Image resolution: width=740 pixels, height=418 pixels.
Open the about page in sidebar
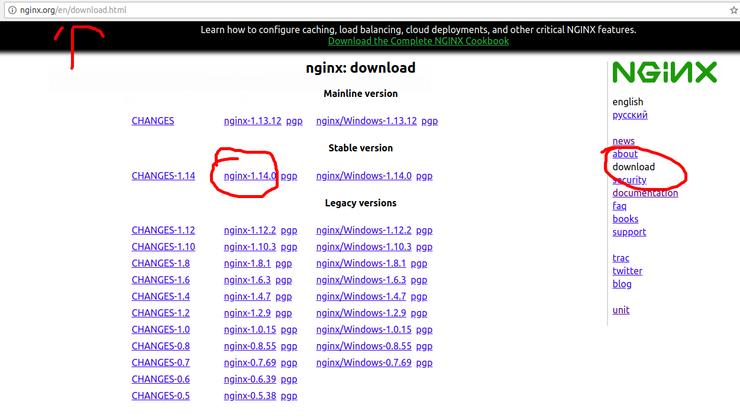tap(625, 154)
